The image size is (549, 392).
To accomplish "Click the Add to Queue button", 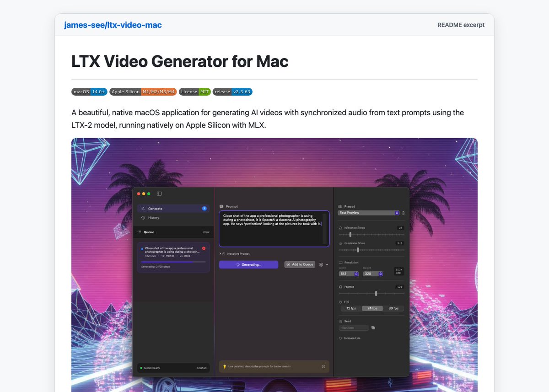I will coord(300,264).
